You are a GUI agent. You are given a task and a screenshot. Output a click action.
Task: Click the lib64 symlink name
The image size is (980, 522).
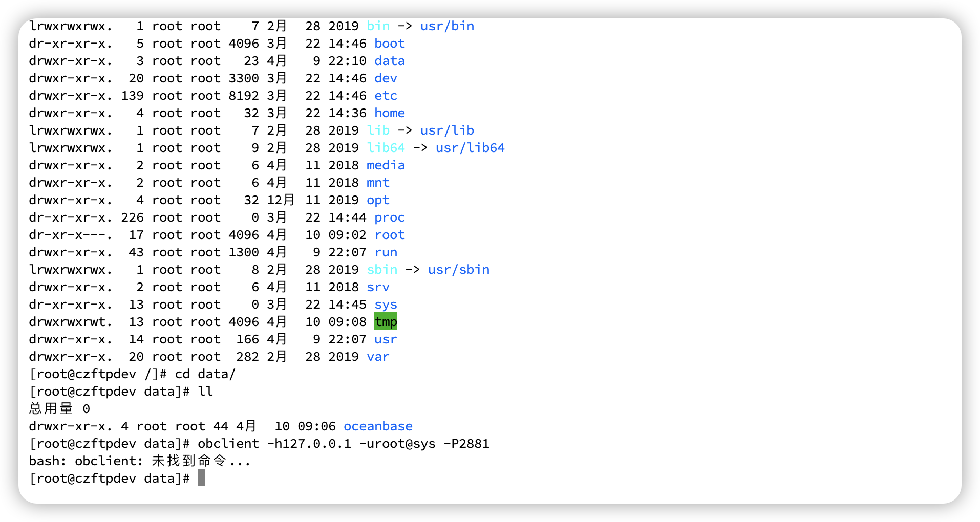coord(386,148)
